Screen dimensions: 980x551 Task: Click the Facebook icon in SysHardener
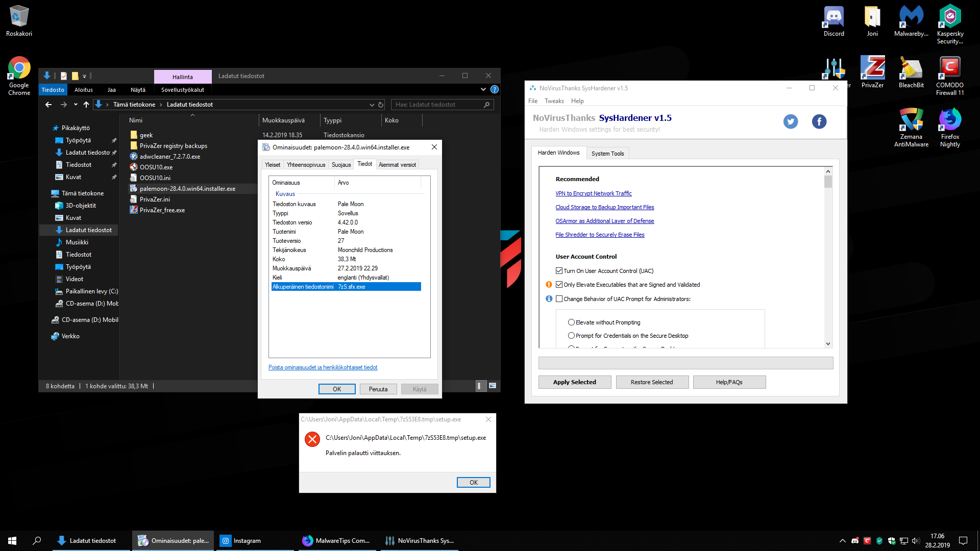(x=819, y=121)
